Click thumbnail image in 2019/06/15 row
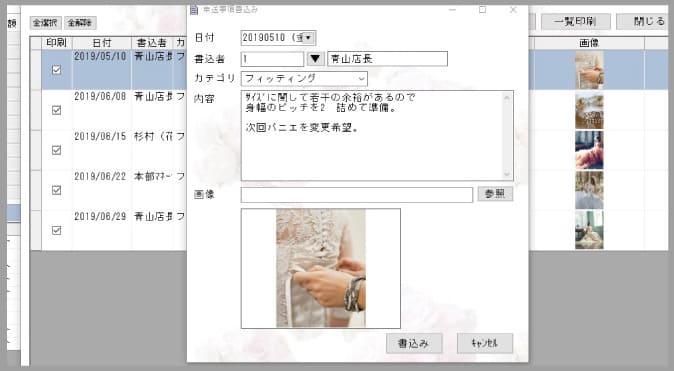 click(x=589, y=150)
